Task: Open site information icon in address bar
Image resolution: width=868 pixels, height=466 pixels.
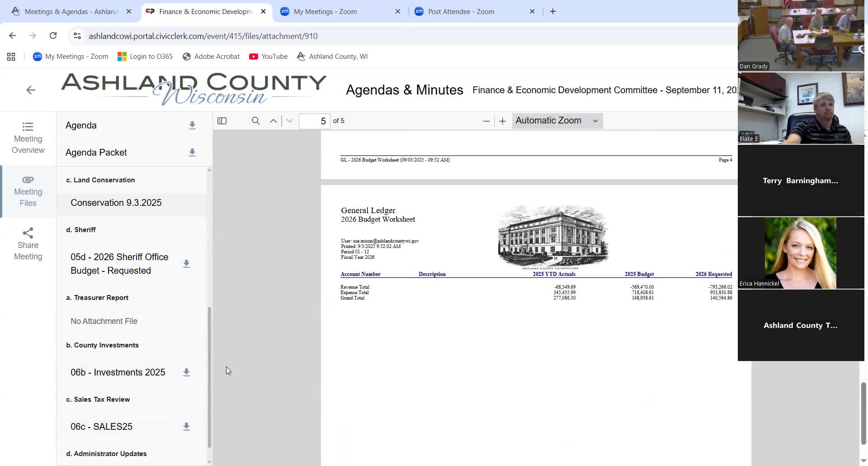Action: pyautogui.click(x=77, y=36)
